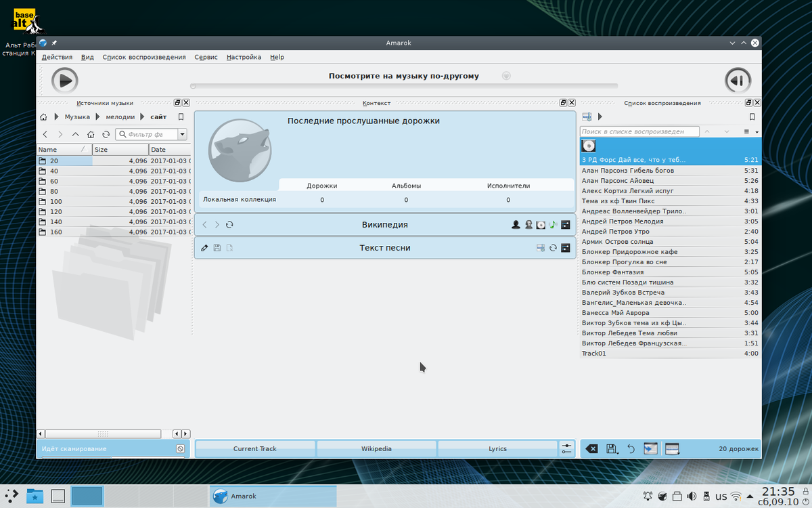Open bookmarks in the music sources panel
812x508 pixels.
(181, 117)
